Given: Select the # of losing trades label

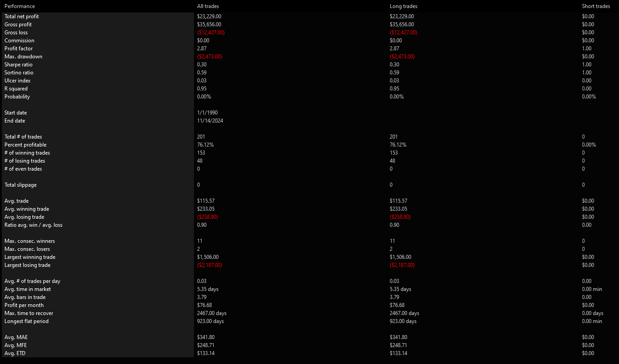Looking at the screenshot, I should tap(25, 161).
